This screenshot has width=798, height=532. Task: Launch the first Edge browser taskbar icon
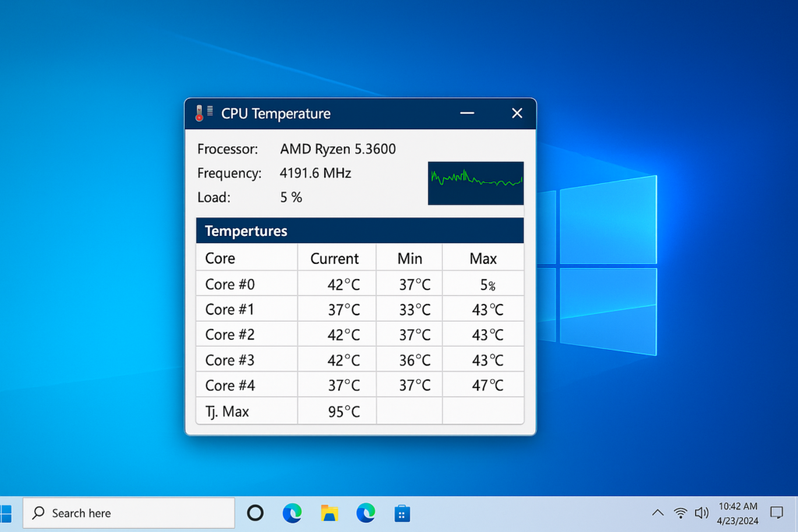[x=292, y=513]
